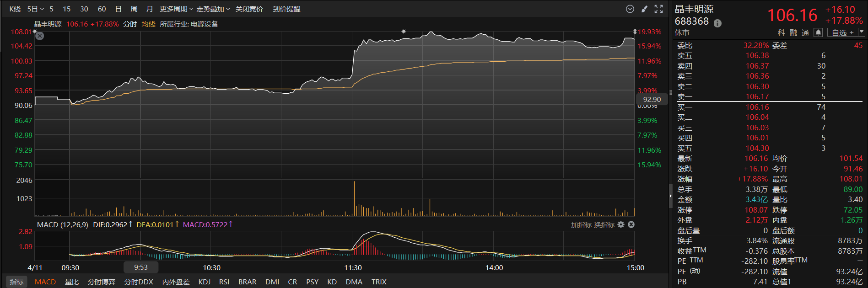Click the bell price alert icon
Viewport: 868px width, 288px height.
point(818,32)
